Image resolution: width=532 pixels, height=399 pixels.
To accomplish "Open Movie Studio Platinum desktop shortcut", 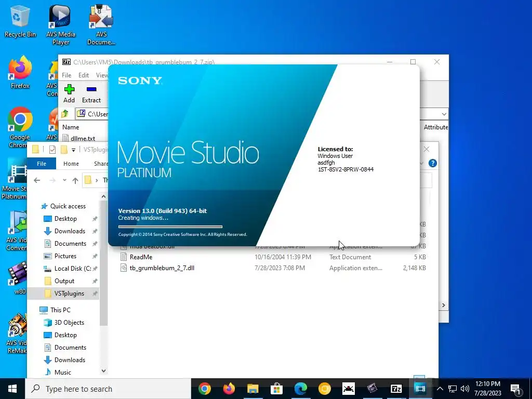I will tap(14, 179).
